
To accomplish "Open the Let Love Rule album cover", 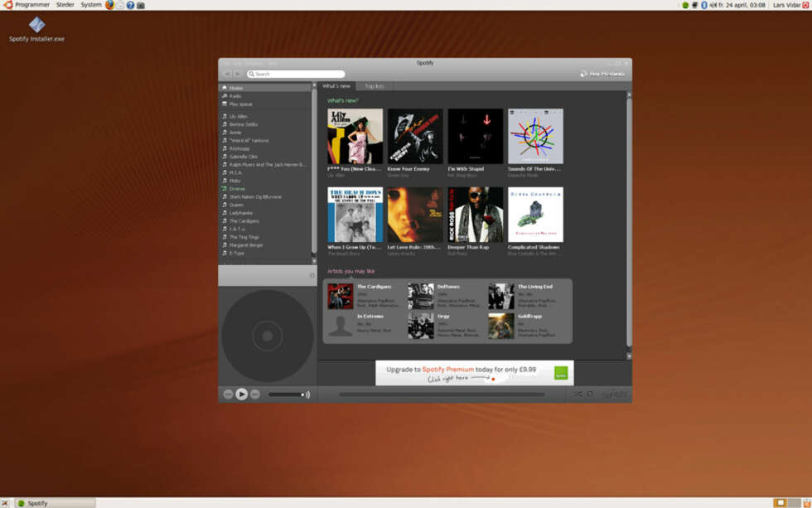I will pos(415,215).
